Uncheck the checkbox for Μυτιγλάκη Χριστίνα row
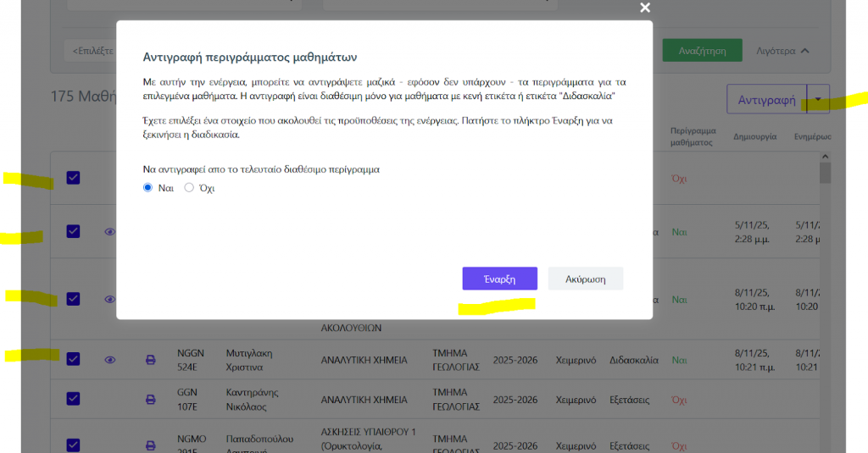 [73, 359]
